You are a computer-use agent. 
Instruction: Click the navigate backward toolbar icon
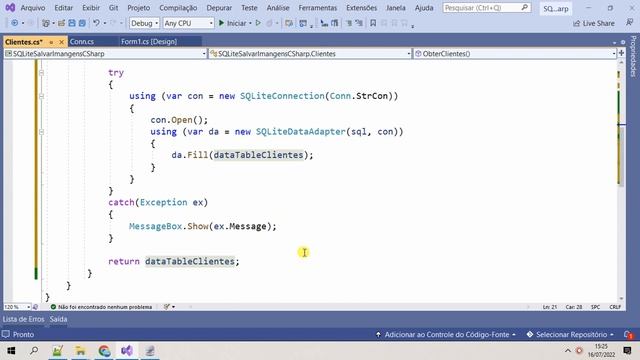(15, 23)
